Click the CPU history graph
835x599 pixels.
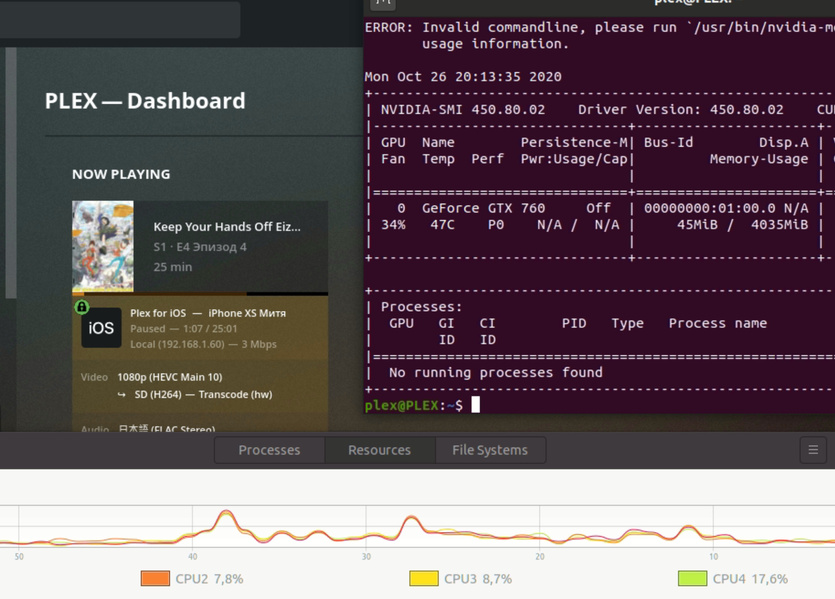(x=418, y=527)
